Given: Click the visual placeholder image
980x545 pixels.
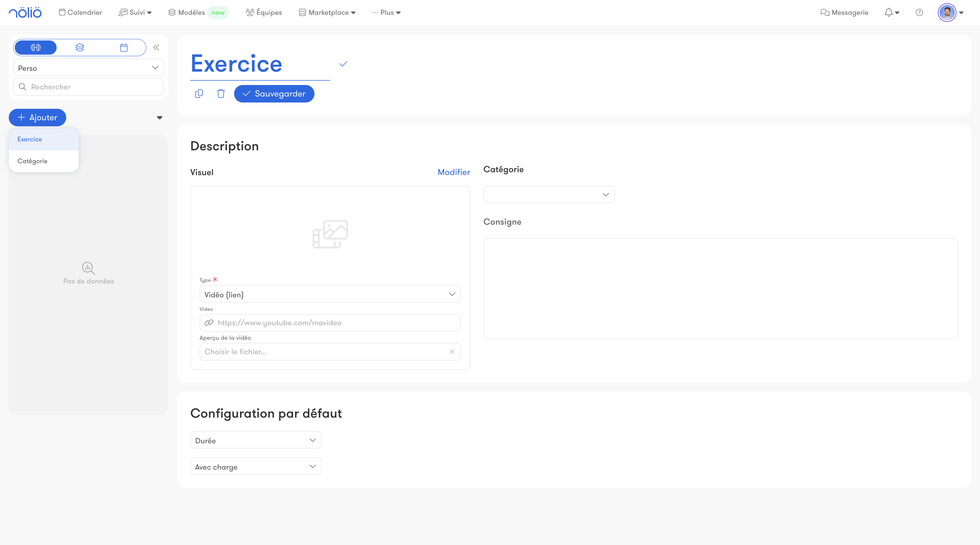Looking at the screenshot, I should [x=330, y=234].
